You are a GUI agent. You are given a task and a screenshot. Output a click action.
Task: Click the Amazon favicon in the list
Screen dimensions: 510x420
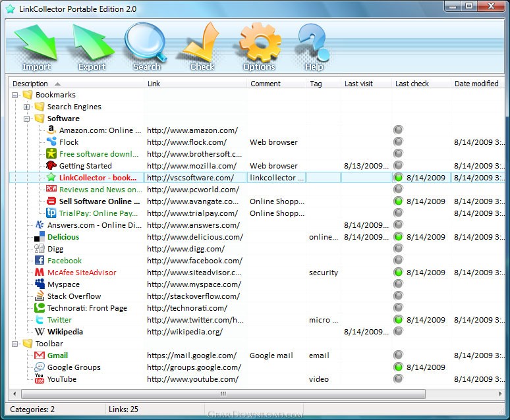[x=51, y=130]
